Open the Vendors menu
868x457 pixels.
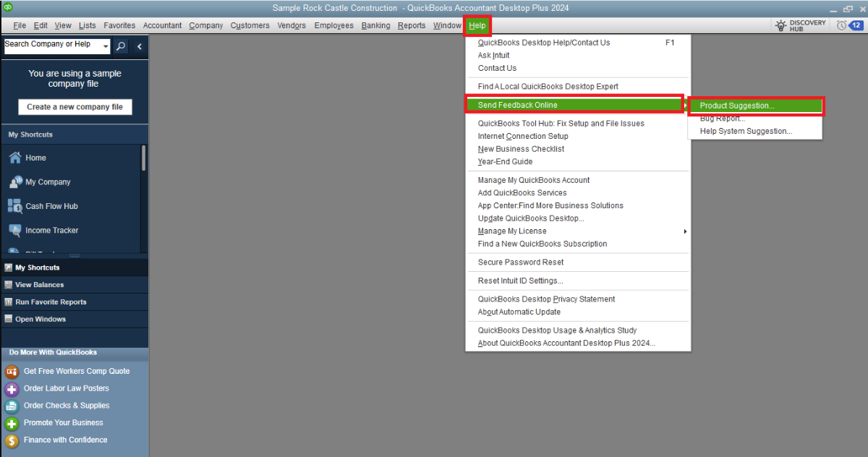pyautogui.click(x=292, y=25)
